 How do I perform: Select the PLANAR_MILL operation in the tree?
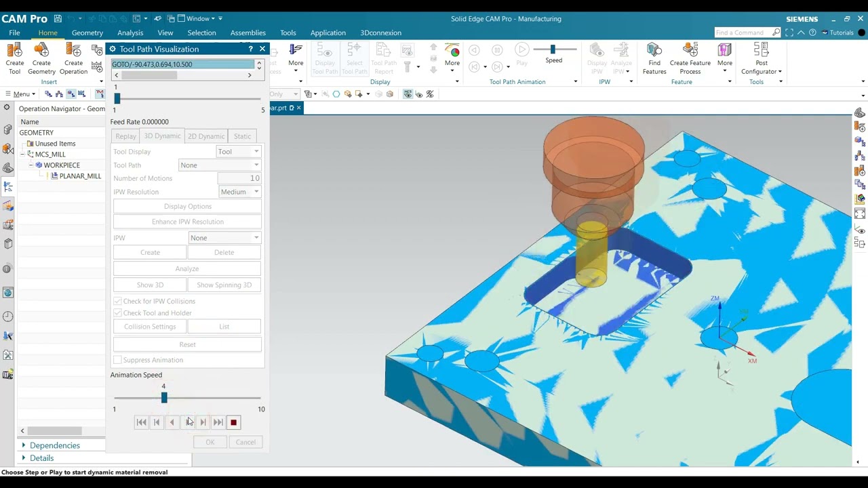pos(80,176)
